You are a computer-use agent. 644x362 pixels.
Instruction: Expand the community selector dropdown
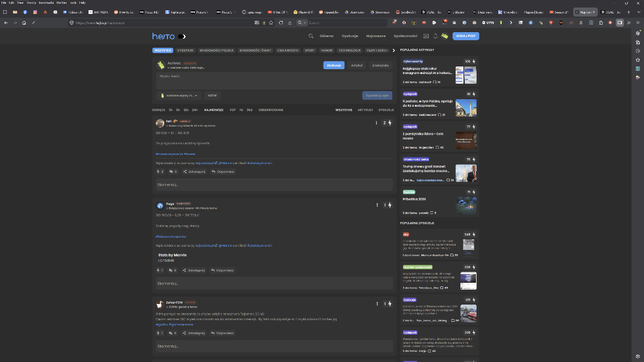coord(179,95)
